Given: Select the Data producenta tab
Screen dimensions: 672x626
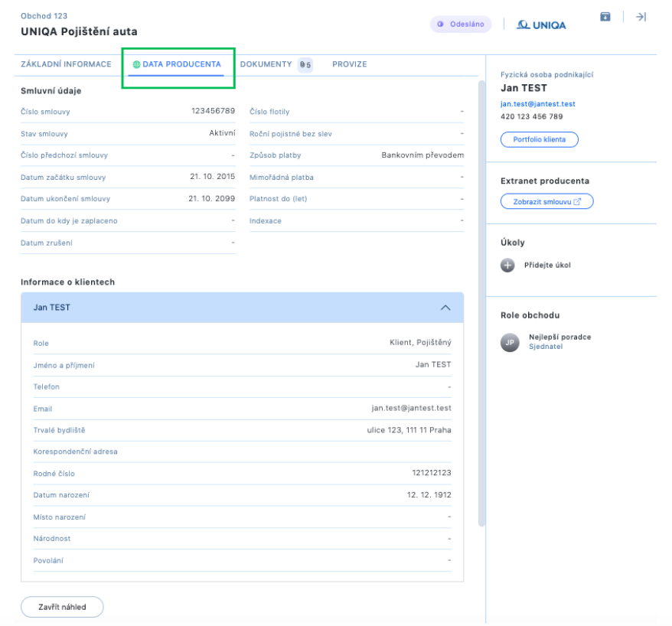Looking at the screenshot, I should coord(181,64).
